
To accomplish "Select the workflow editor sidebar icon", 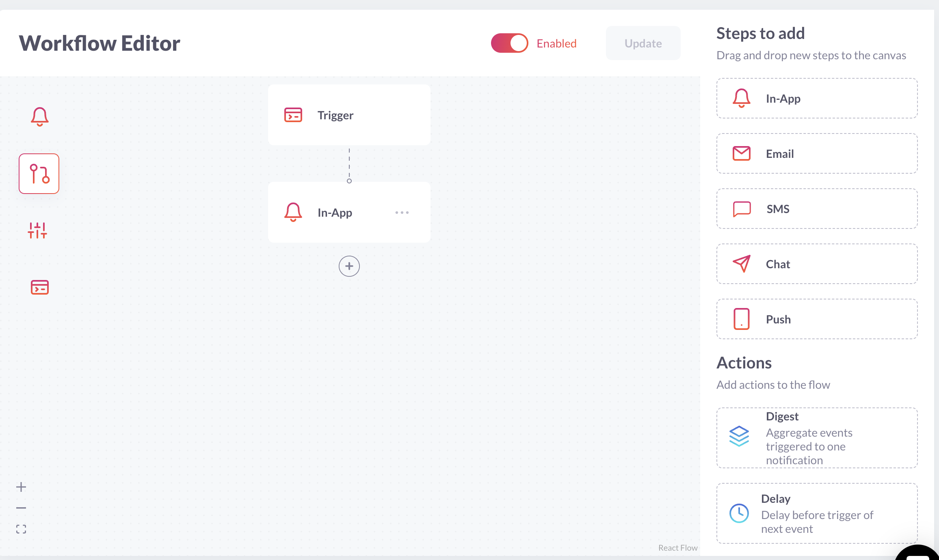I will pos(39,174).
